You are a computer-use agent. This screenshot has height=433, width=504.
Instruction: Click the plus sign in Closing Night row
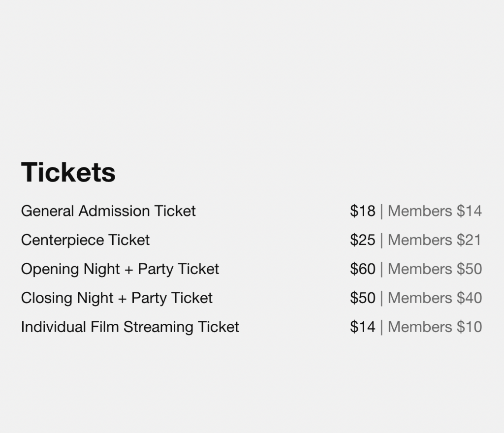tap(122, 299)
